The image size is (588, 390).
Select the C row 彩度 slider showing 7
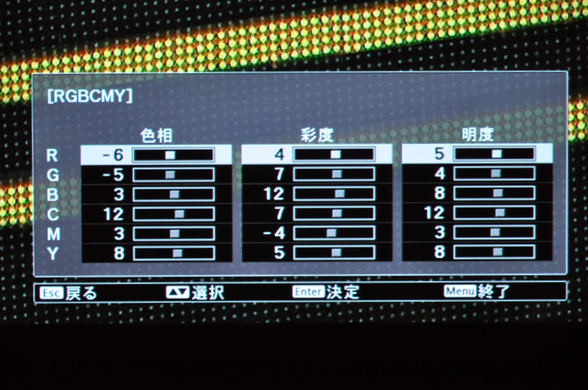(x=334, y=213)
